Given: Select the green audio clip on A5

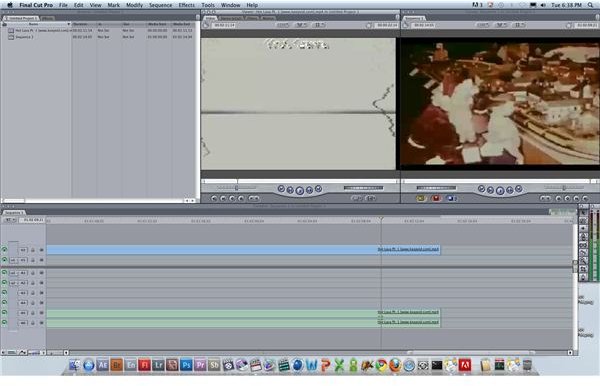Looking at the screenshot, I should pos(243,313).
